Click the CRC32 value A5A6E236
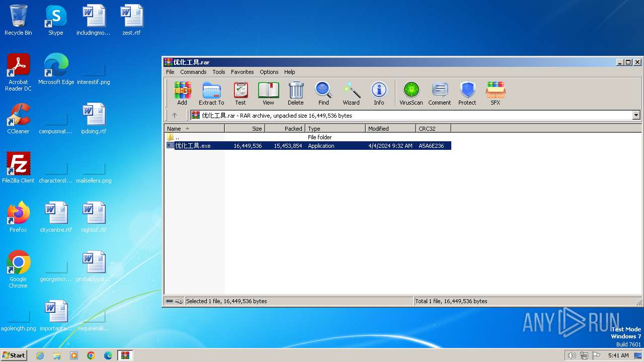This screenshot has width=644, height=362. (431, 146)
